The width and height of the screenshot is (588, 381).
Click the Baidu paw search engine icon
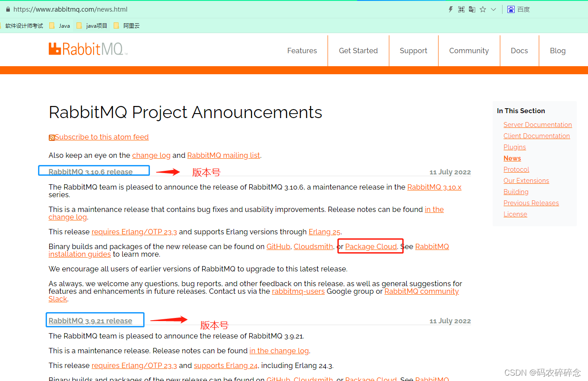(511, 9)
